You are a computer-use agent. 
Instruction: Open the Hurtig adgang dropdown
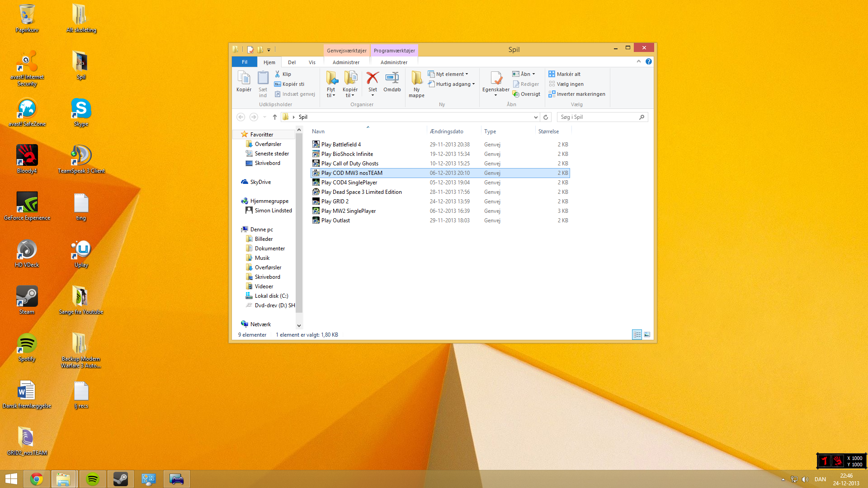[x=452, y=84]
